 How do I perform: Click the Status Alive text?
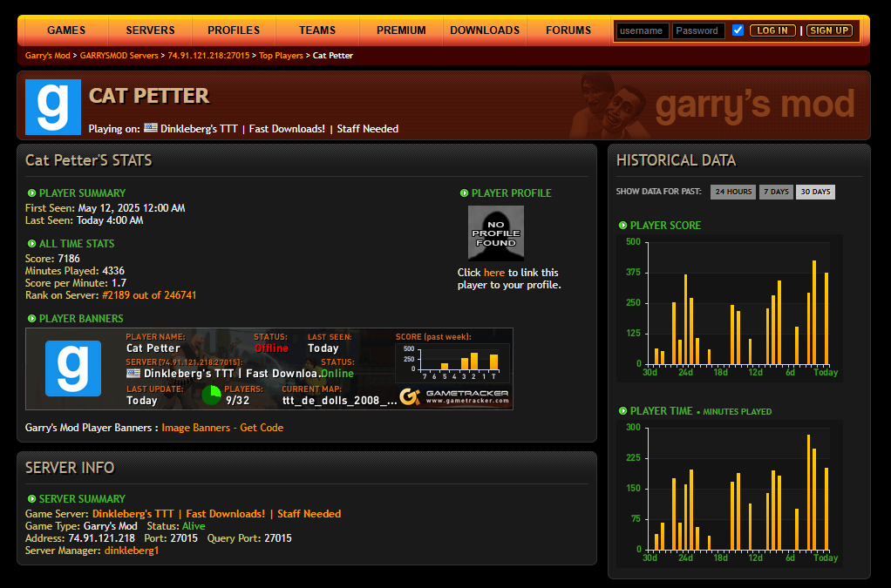tap(194, 526)
